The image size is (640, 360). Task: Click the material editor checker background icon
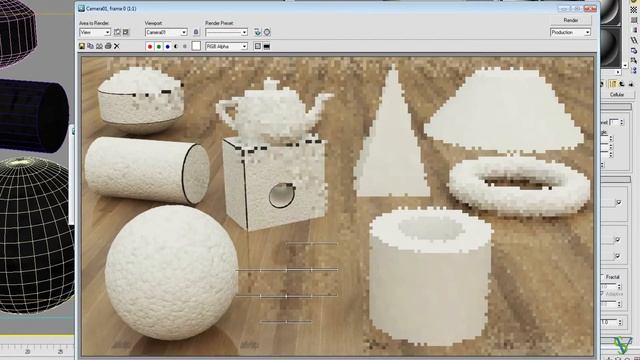coord(633,9)
